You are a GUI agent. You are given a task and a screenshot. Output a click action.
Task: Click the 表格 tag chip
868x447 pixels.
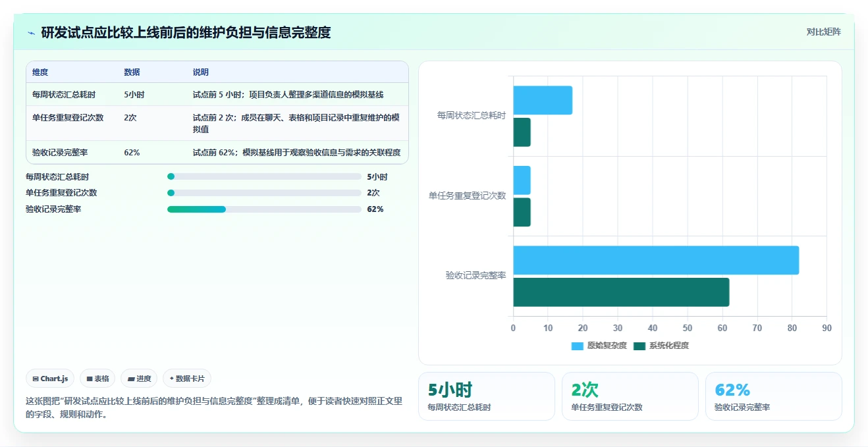[97, 379]
